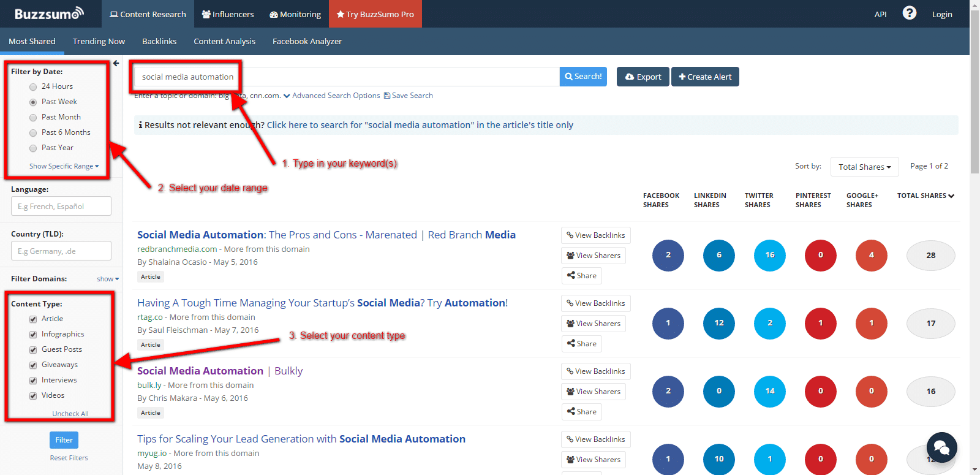Screen dimensions: 980x475
Task: Uncheck the Giveaways content type
Action: point(33,365)
